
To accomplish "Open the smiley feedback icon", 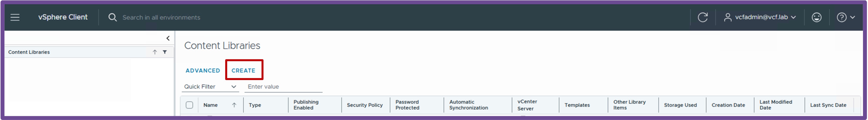I will point(816,17).
